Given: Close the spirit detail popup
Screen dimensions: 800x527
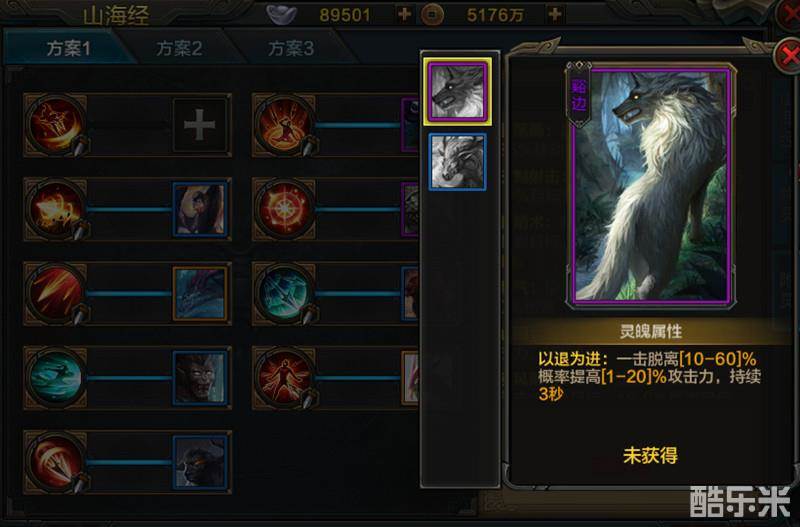Looking at the screenshot, I should point(787,54).
